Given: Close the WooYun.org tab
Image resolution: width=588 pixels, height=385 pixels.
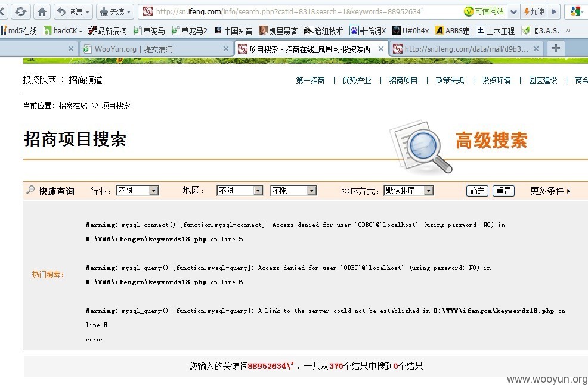Looking at the screenshot, I should tap(226, 49).
